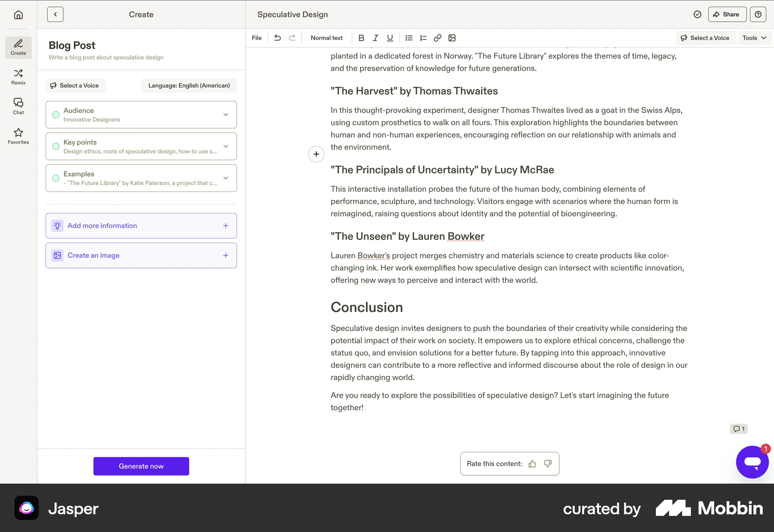
Task: Give a thumbs up to rate this content
Action: [532, 464]
